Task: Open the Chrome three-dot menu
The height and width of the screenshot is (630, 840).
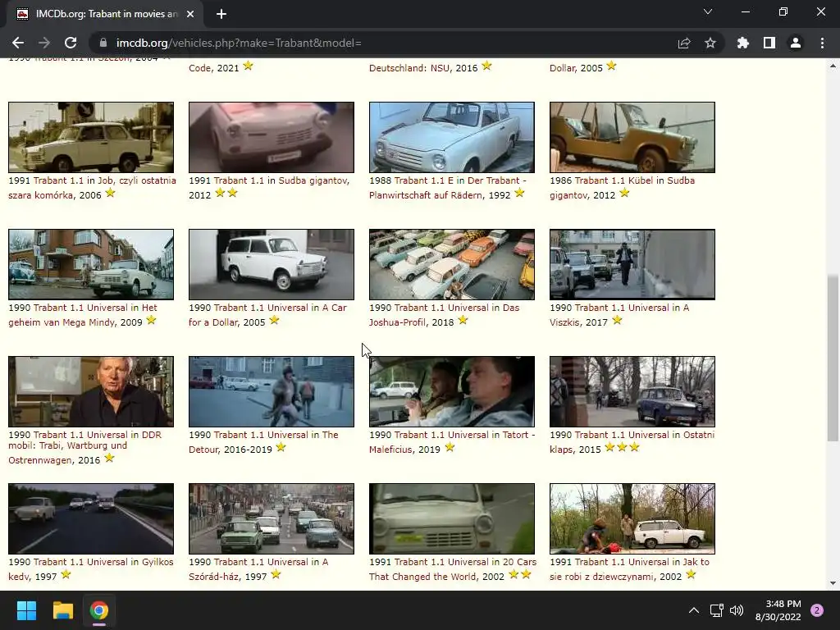Action: (822, 43)
